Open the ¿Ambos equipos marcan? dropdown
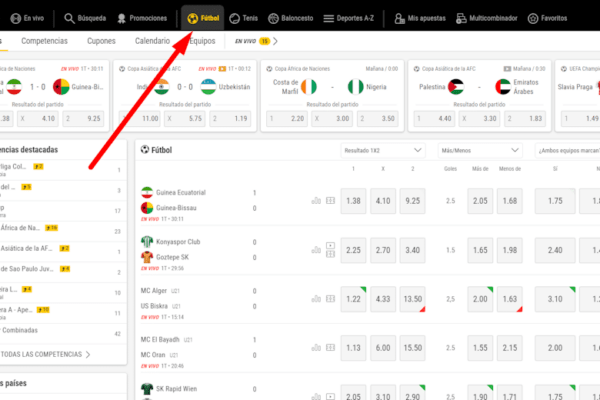 [567, 150]
